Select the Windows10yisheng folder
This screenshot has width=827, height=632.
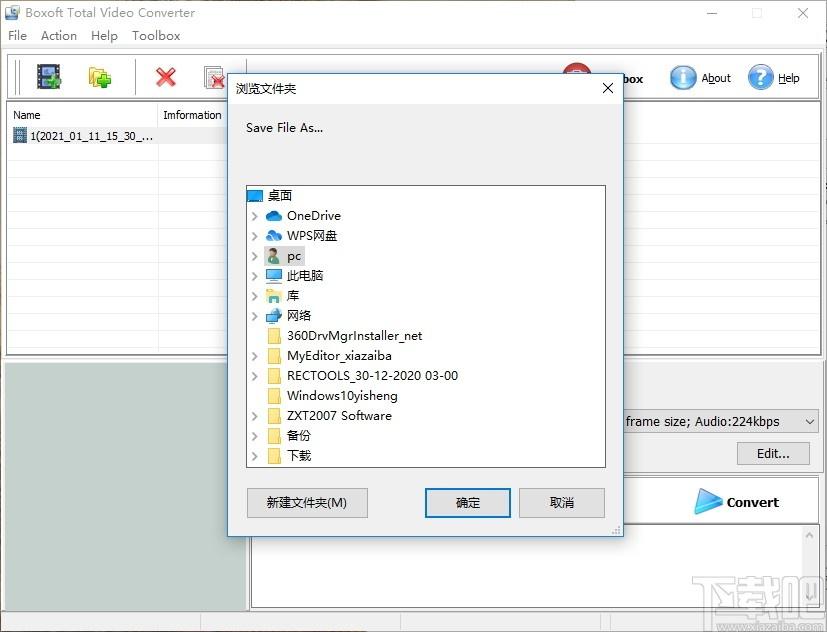click(x=342, y=396)
